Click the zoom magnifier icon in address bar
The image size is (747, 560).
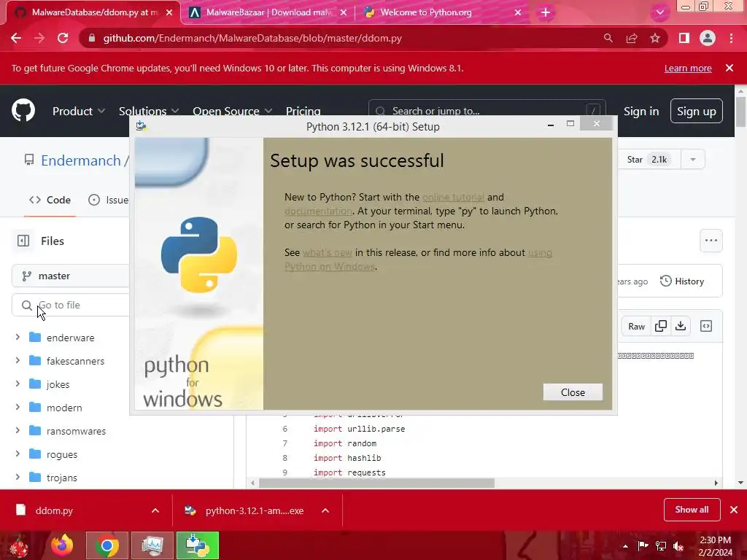[x=608, y=38]
